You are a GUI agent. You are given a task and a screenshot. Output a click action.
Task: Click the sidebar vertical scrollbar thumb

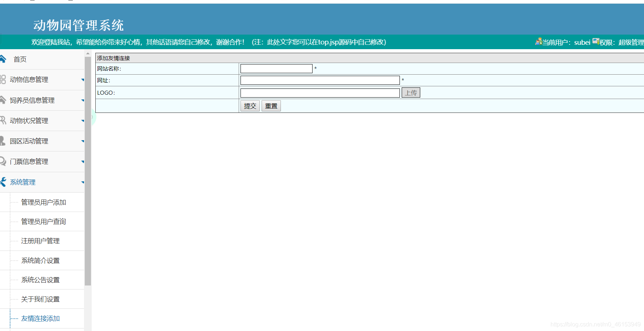click(88, 171)
